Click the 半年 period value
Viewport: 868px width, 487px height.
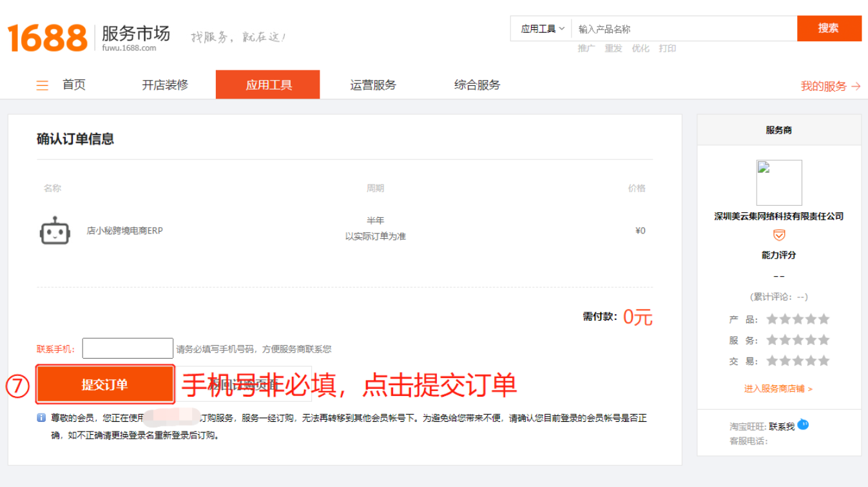coord(376,221)
